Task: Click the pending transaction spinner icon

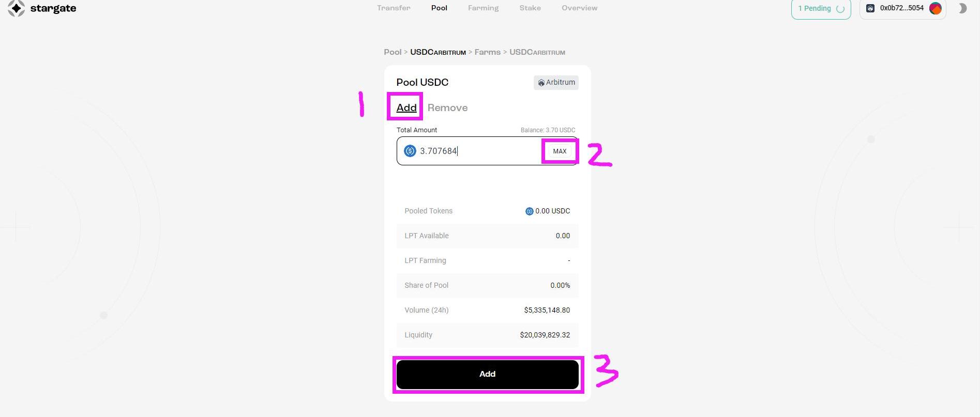Action: pyautogui.click(x=840, y=9)
